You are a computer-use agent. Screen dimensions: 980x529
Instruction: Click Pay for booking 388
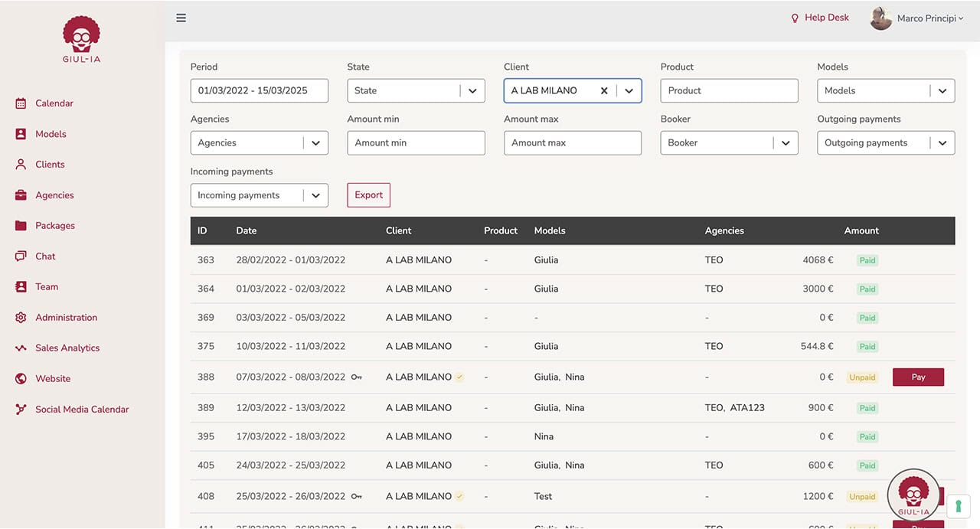918,377
